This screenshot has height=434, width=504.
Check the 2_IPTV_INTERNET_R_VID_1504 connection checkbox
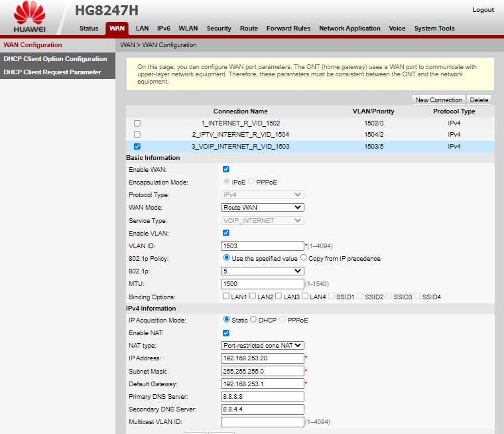tap(137, 135)
